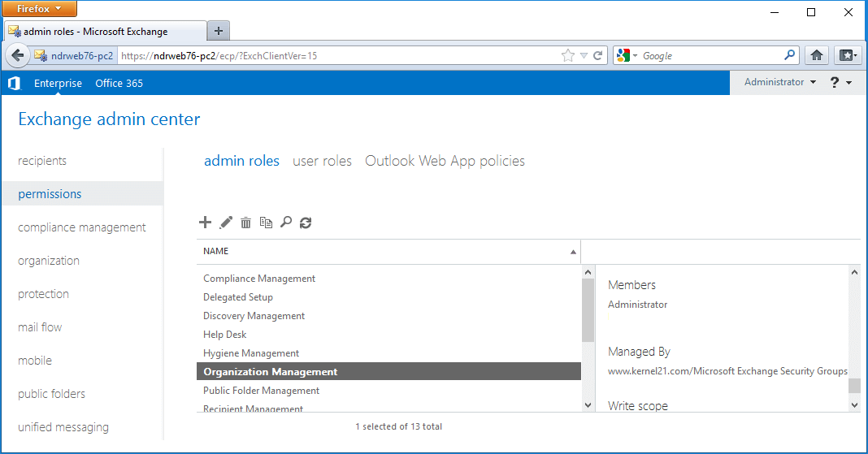Open the bookmarks toolbar button
This screenshot has width=868, height=454.
(848, 55)
